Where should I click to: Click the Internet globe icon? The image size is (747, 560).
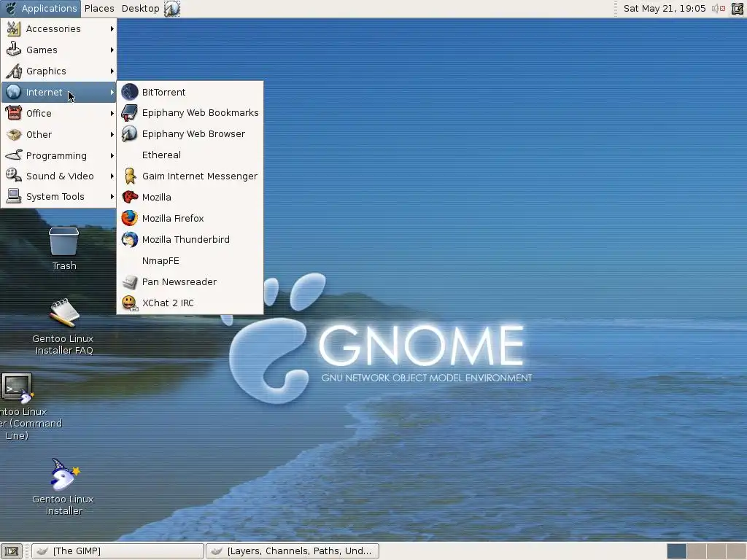(x=13, y=92)
